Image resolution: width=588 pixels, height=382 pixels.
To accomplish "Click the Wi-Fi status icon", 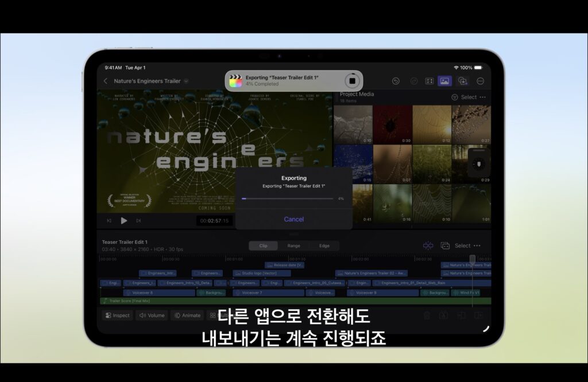I will (x=456, y=68).
